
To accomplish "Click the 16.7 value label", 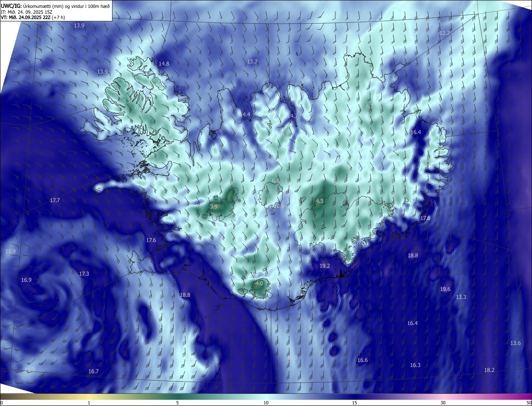I will (x=94, y=371).
